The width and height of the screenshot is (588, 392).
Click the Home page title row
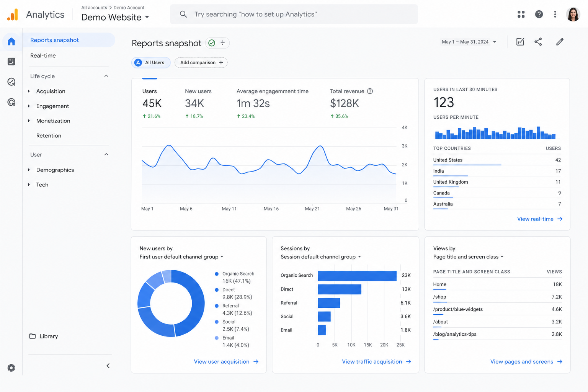click(x=497, y=284)
